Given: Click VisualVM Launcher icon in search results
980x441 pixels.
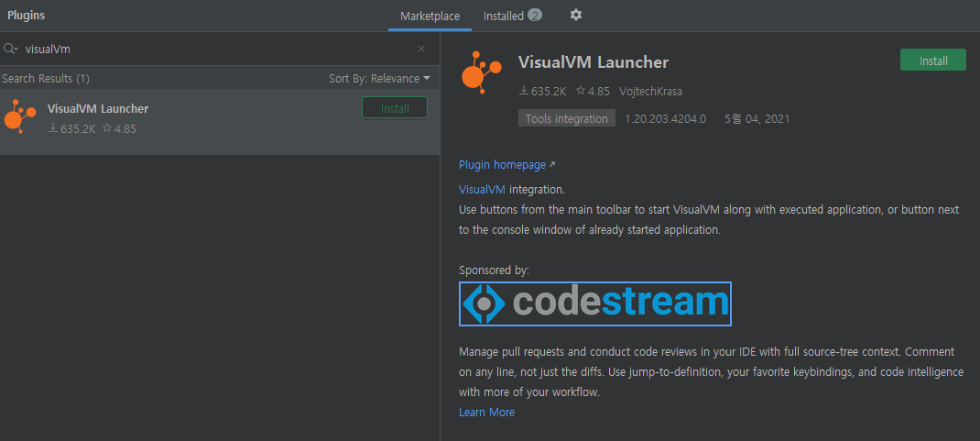Looking at the screenshot, I should point(20,116).
